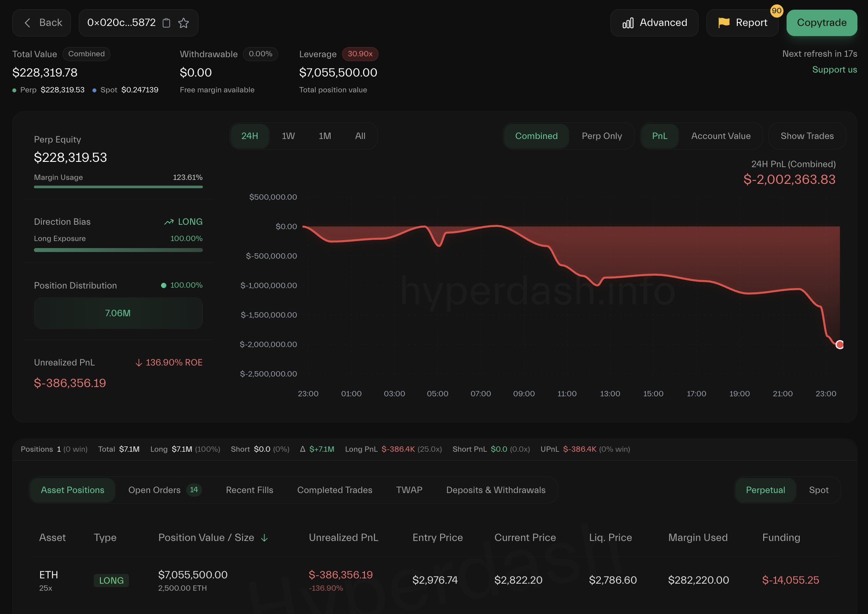
Task: Click the sort arrow next to Position Value / Size
Action: tap(265, 538)
